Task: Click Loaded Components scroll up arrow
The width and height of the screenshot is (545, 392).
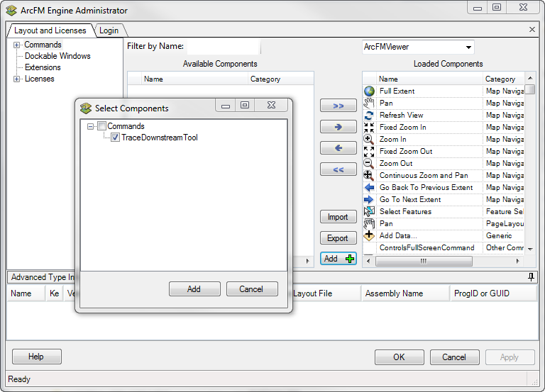Action: tap(530, 78)
